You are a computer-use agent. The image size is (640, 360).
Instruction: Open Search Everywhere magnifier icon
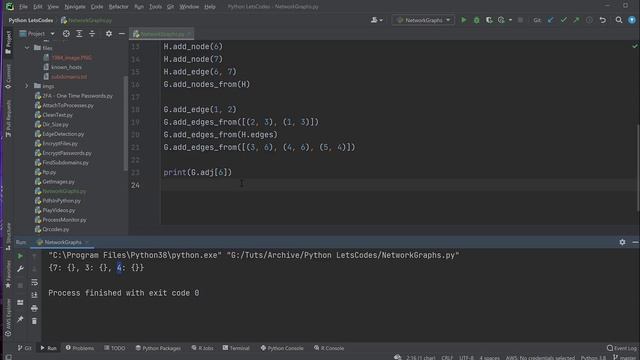click(x=619, y=20)
